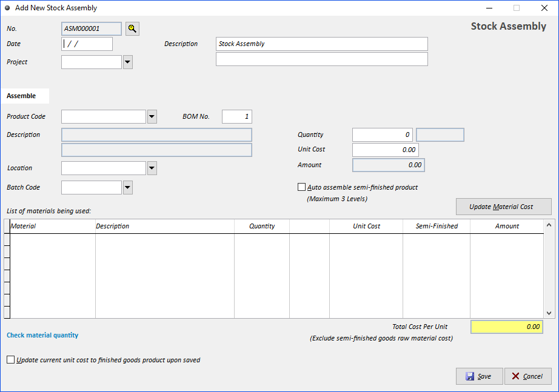Expand the Product Code dropdown
Viewport: 559px width, 392px height.
click(x=152, y=116)
